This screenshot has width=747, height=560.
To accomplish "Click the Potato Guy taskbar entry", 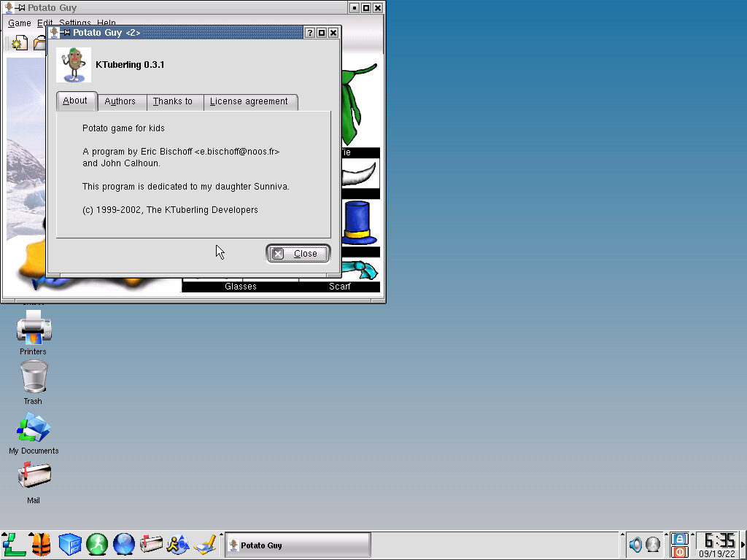I will [x=298, y=545].
